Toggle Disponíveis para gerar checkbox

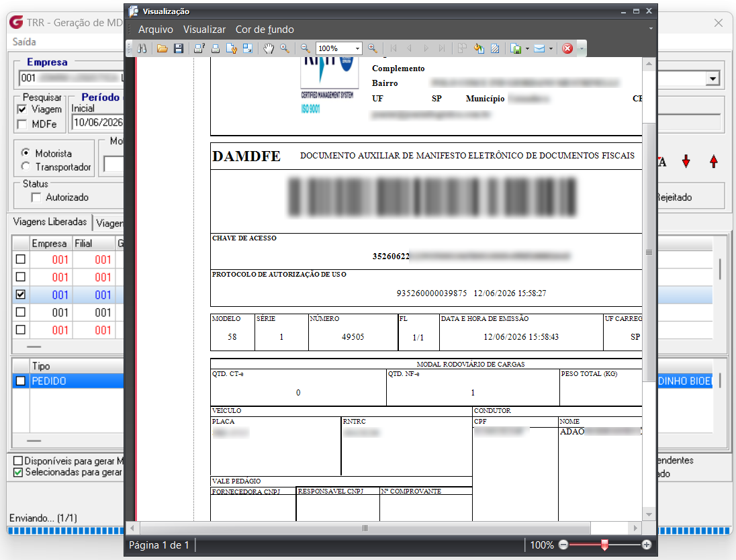click(x=18, y=461)
